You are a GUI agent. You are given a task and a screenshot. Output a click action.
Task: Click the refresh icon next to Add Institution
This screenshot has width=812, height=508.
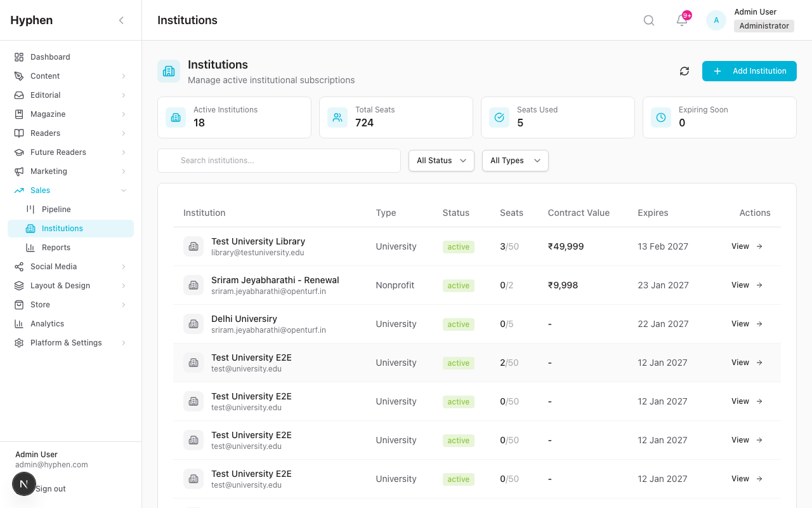tap(684, 71)
